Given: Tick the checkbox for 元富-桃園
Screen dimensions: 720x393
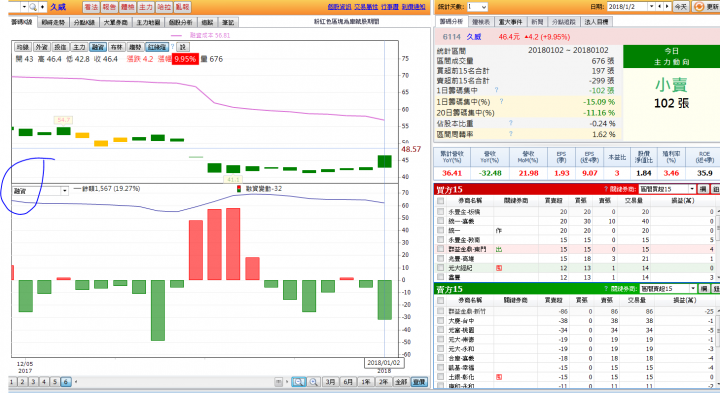Looking at the screenshot, I should 441,330.
